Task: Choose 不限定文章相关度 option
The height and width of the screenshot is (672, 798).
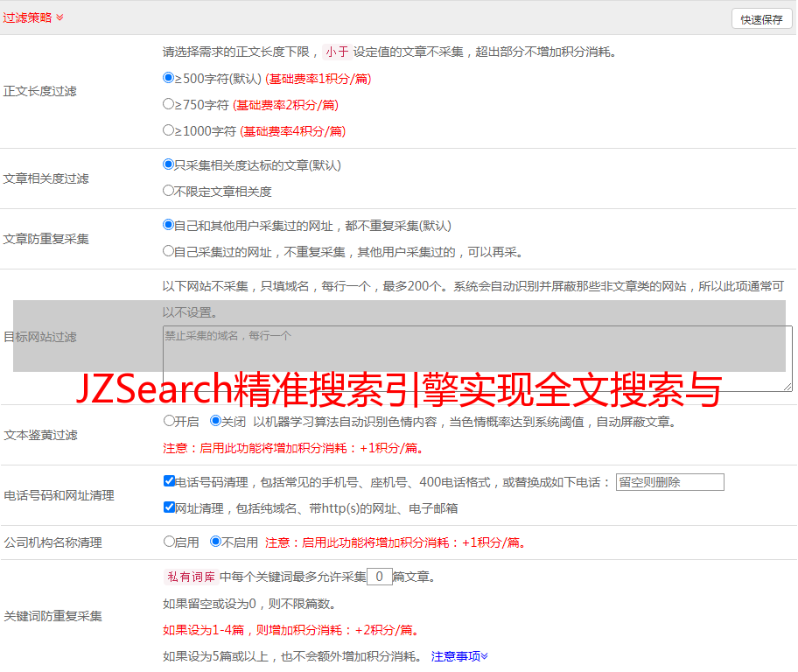Action: coord(169,191)
